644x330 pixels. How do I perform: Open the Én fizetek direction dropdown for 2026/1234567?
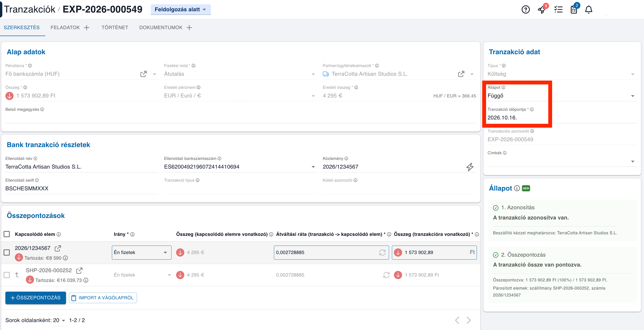[x=142, y=252]
